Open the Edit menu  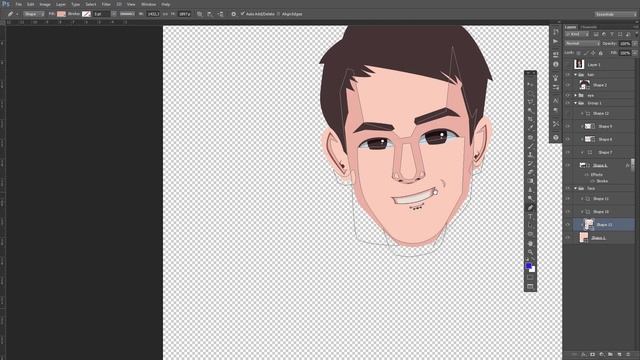tap(31, 4)
